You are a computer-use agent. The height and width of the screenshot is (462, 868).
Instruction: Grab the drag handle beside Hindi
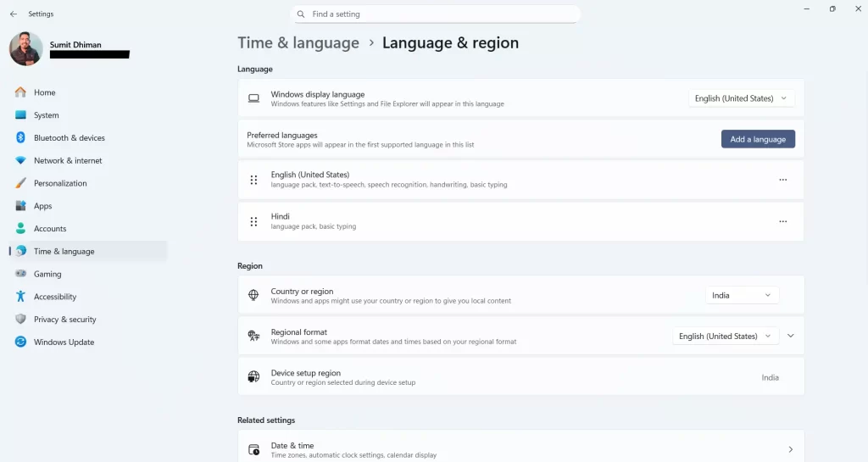click(253, 221)
